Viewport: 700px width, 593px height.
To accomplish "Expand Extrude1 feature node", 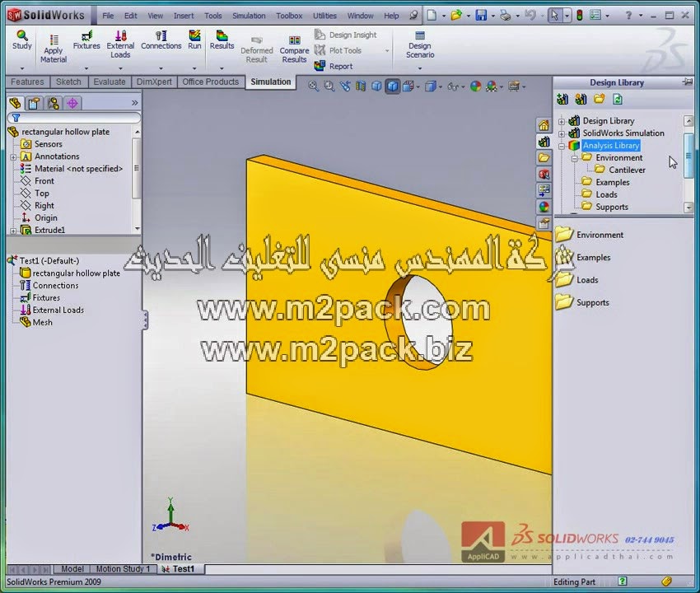I will point(13,231).
